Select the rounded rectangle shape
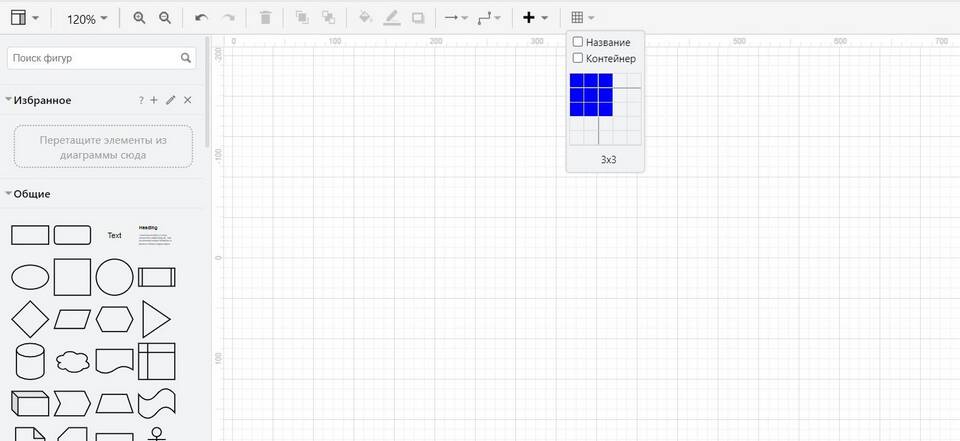The image size is (960, 441). click(x=72, y=235)
